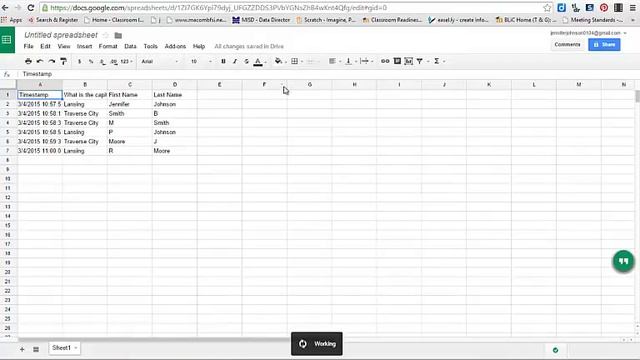This screenshot has width=640, height=360.
Task: Click the Print icon in toolbar
Action: tap(28, 61)
